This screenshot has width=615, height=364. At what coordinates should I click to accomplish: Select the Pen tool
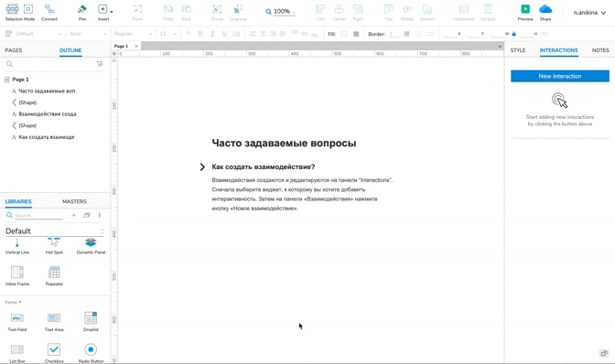click(82, 9)
